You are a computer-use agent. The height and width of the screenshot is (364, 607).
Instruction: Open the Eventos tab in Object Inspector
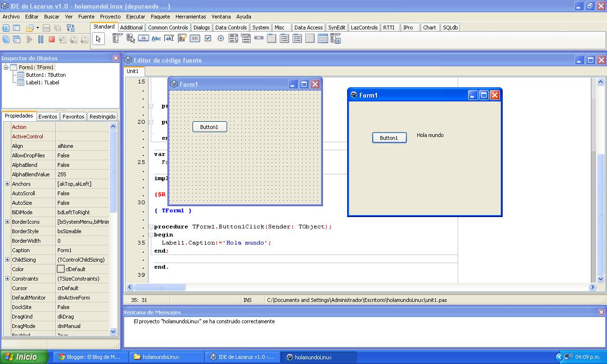[x=48, y=117]
